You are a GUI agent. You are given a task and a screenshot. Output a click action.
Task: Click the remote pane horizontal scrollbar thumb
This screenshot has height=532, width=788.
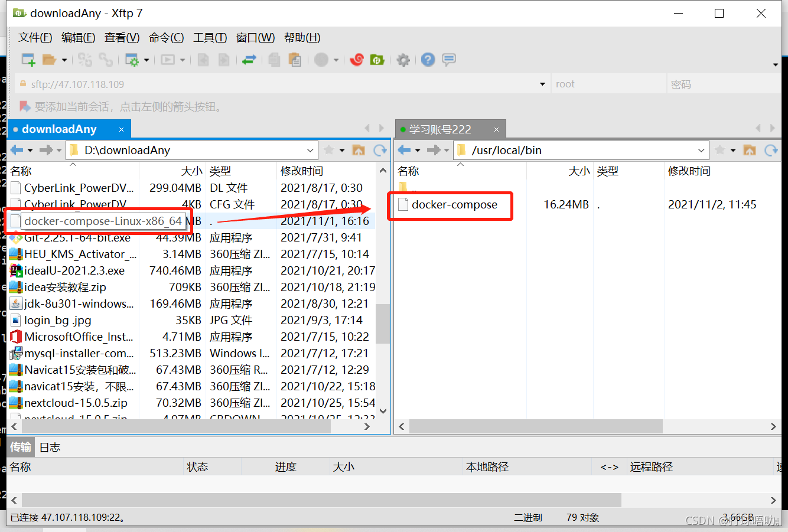click(x=536, y=426)
